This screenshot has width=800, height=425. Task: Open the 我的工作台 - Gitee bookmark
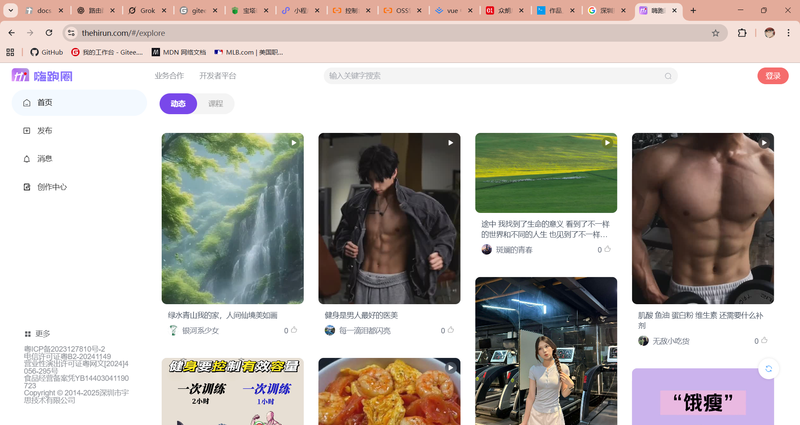(107, 52)
